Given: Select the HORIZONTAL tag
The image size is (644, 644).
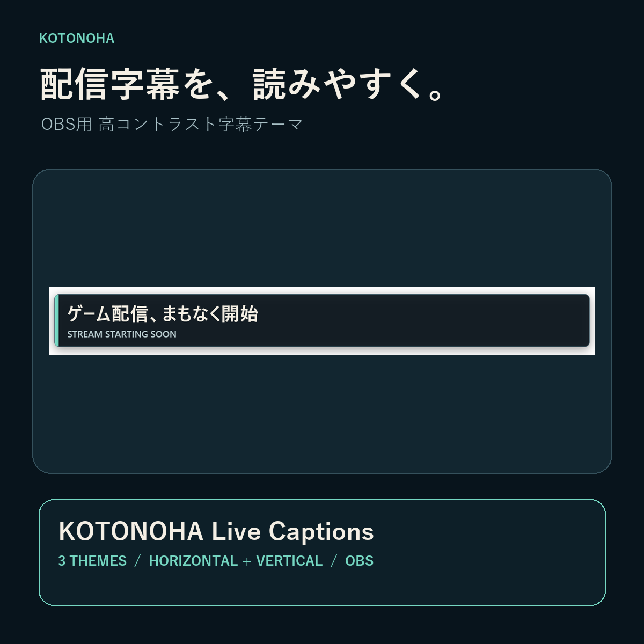Looking at the screenshot, I should pyautogui.click(x=193, y=561).
